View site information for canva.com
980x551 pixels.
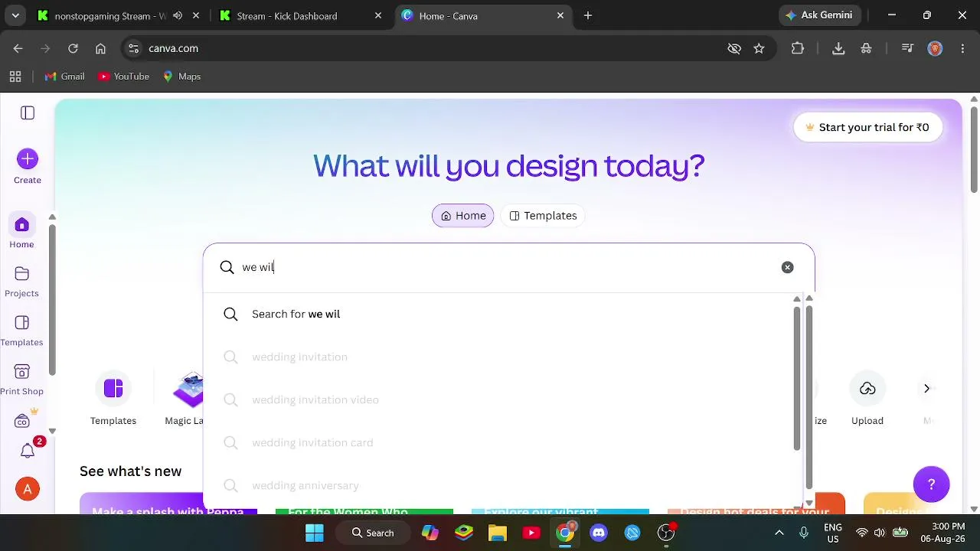(x=133, y=48)
